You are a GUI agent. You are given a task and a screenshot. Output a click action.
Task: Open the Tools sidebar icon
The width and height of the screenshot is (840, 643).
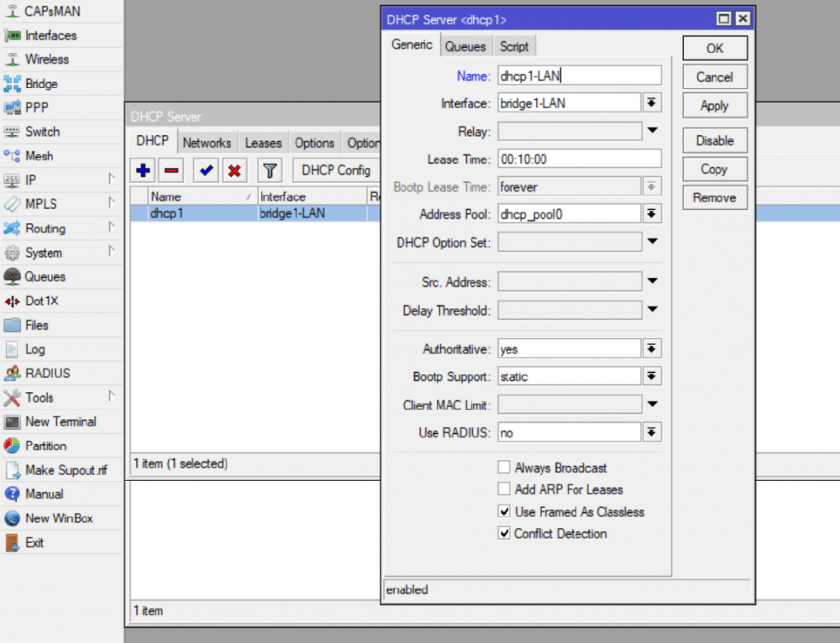(x=13, y=398)
